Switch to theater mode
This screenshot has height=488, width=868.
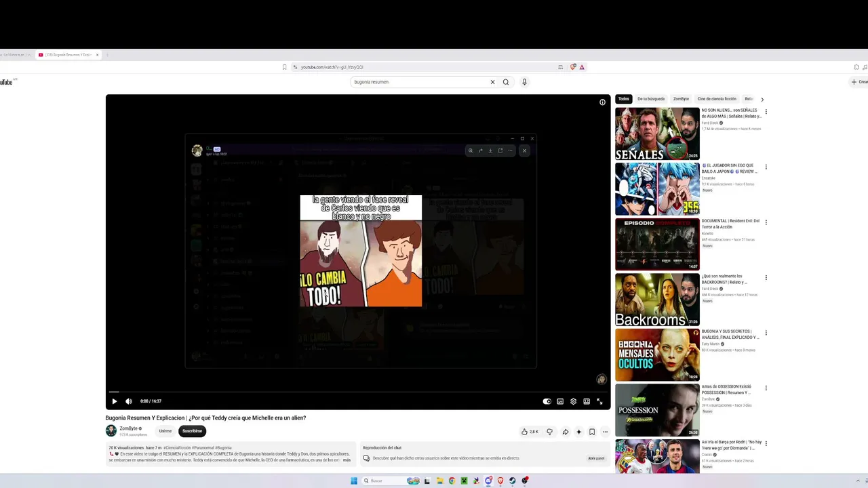click(x=587, y=401)
